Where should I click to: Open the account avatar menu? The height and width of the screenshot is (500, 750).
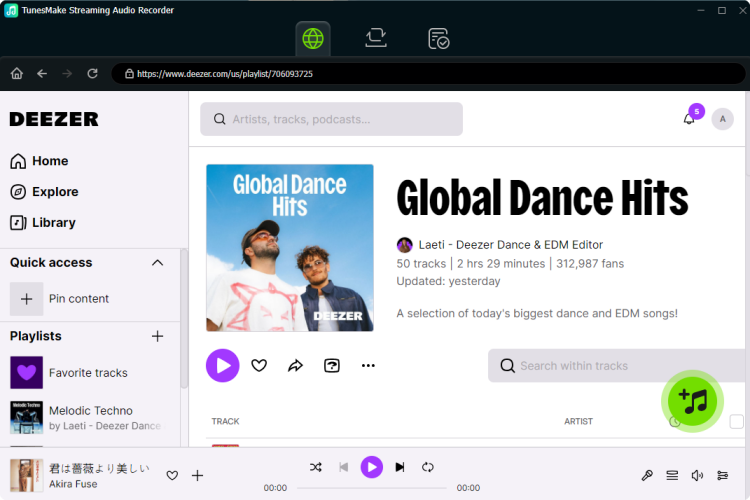coord(722,119)
